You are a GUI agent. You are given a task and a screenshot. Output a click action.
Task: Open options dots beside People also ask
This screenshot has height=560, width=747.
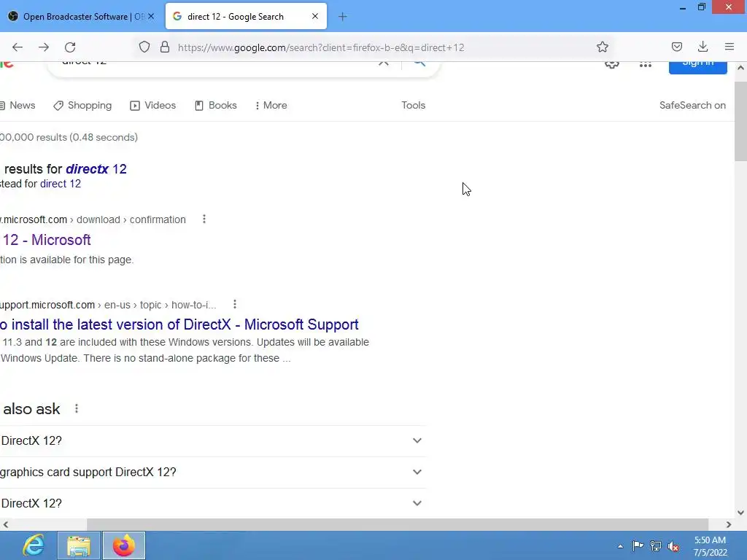click(x=77, y=408)
